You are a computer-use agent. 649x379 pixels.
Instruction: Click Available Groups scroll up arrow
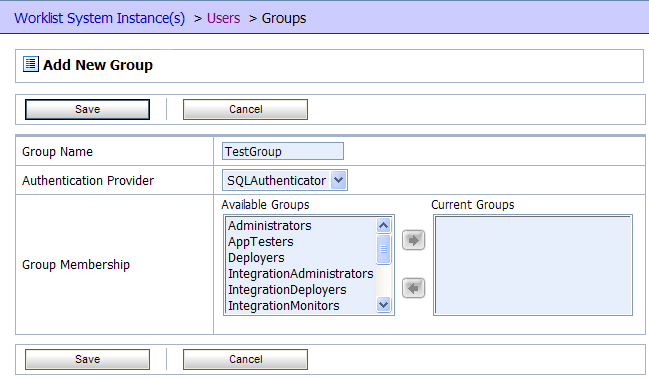(383, 225)
